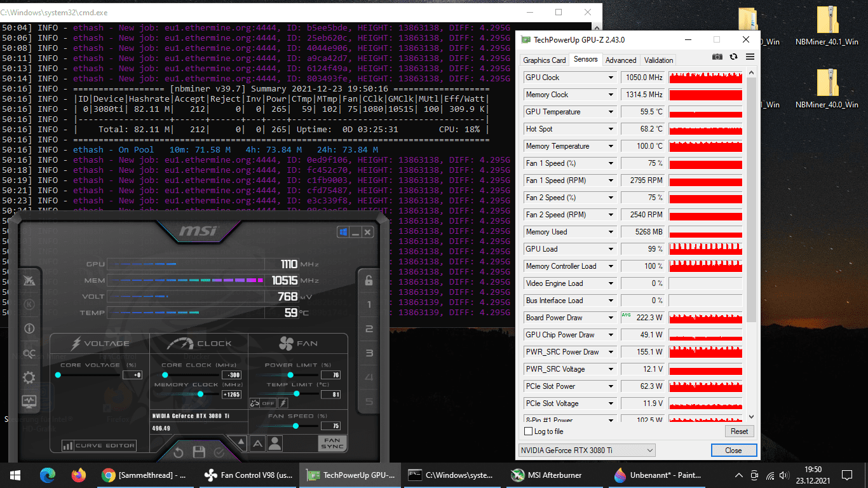868x488 pixels.
Task: Refresh GPU-Z sensors
Action: pyautogui.click(x=734, y=57)
